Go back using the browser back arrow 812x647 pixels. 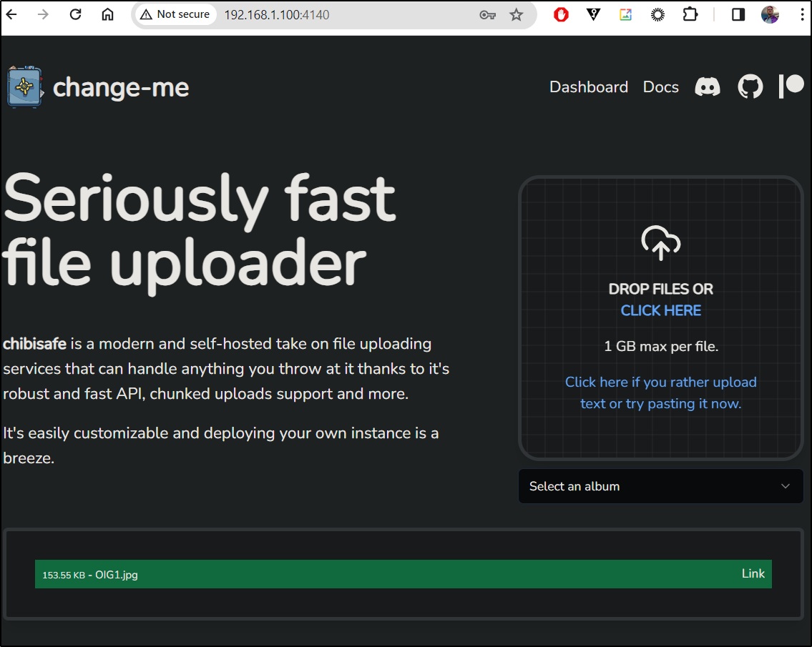[x=11, y=14]
